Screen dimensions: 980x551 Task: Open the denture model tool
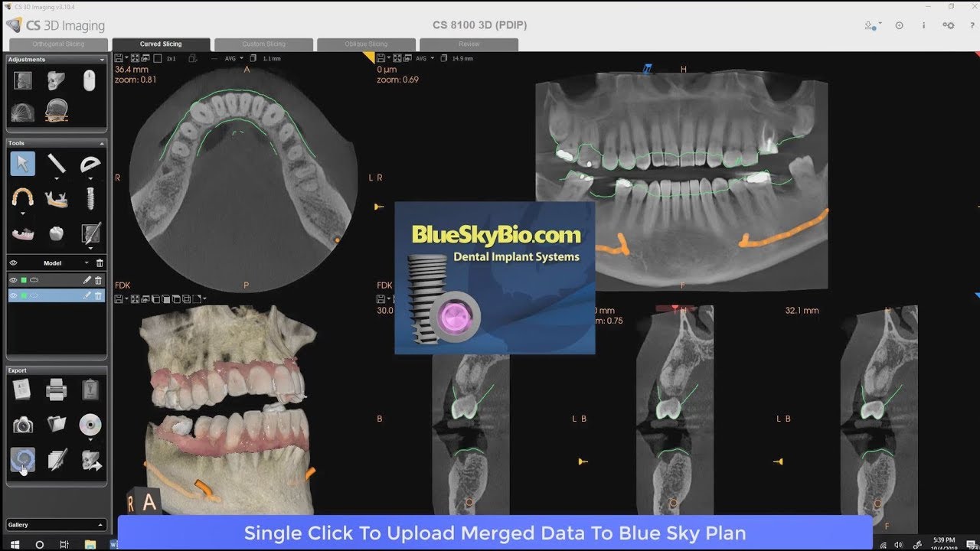tap(23, 233)
